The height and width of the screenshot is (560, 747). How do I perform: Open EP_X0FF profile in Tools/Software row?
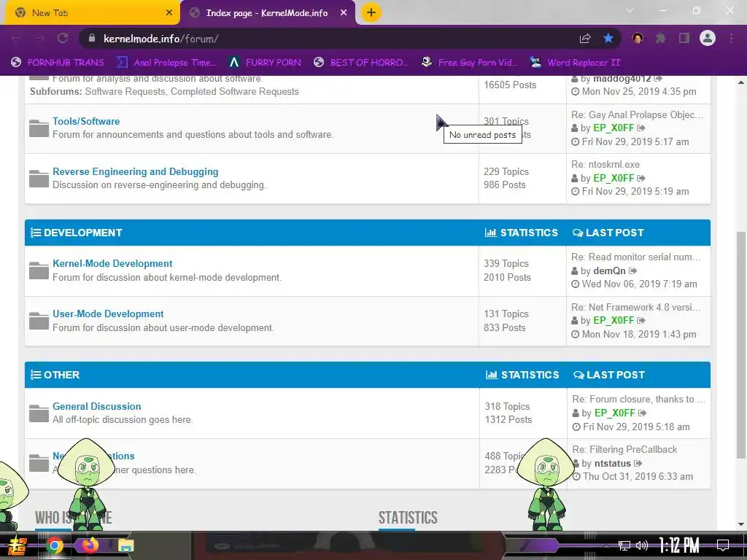tap(614, 128)
